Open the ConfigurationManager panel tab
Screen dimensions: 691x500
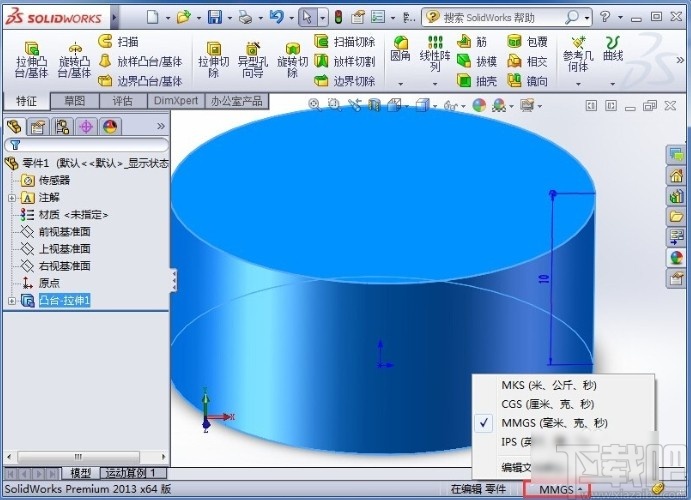62,127
